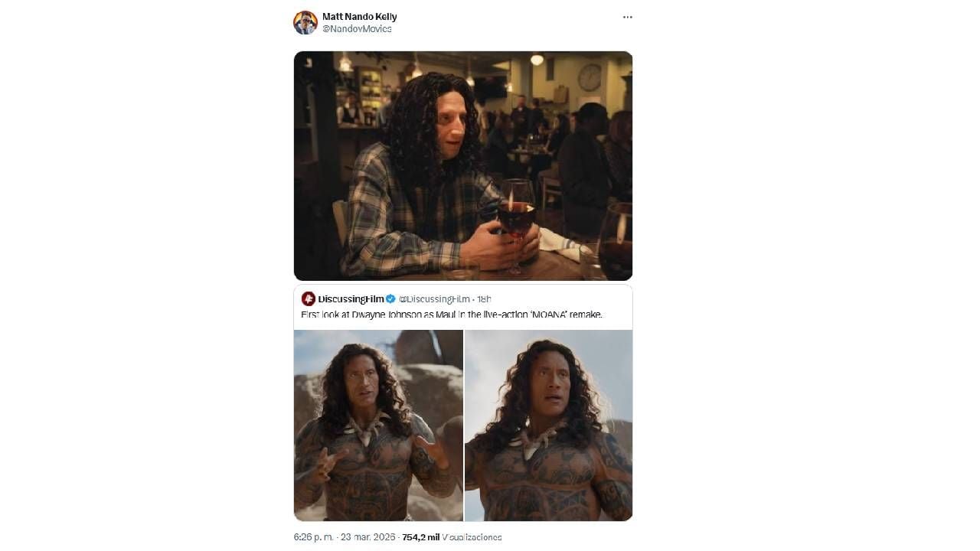The height and width of the screenshot is (551, 980).
Task: Click the 6:26 p. m. post timestamp
Action: pyautogui.click(x=313, y=537)
